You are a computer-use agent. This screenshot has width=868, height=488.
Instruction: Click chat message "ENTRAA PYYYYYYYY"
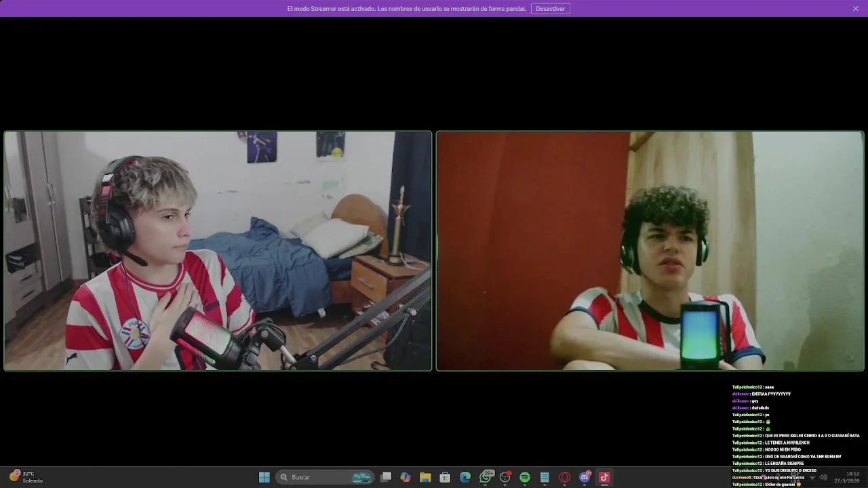771,394
